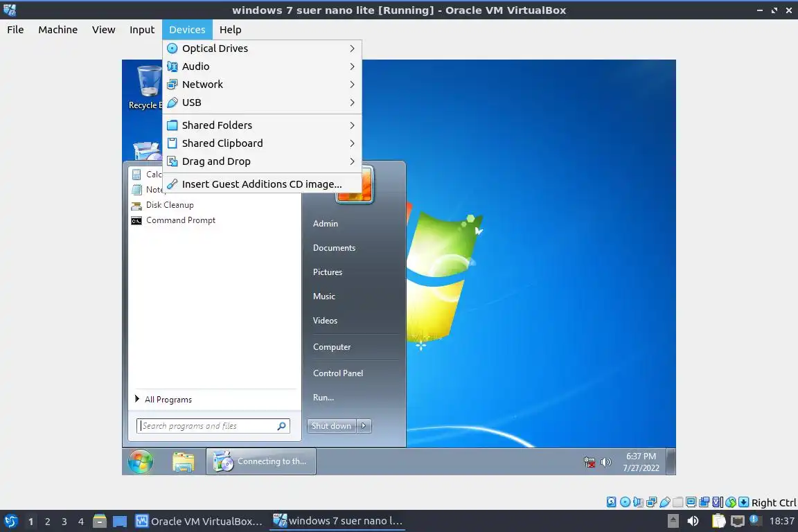Expand the Optical Drives submenu

262,48
